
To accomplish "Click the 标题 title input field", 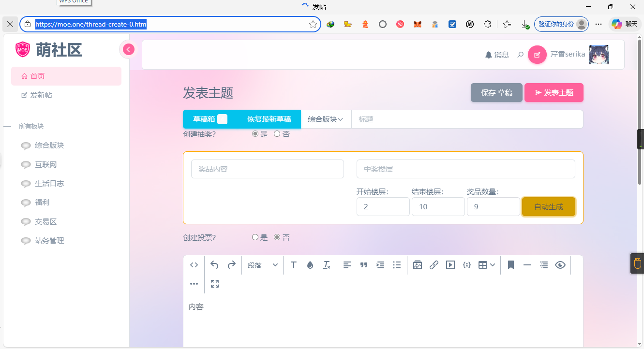I will [x=467, y=119].
